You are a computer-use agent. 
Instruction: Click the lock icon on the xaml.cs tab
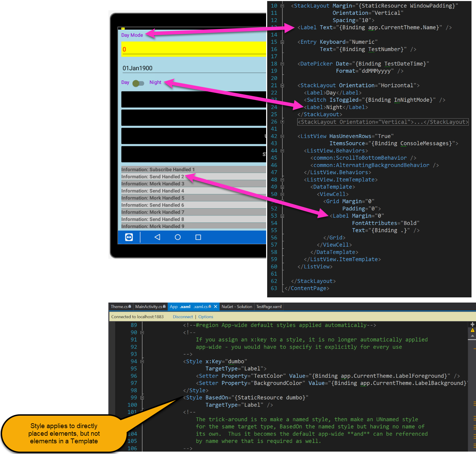point(210,306)
